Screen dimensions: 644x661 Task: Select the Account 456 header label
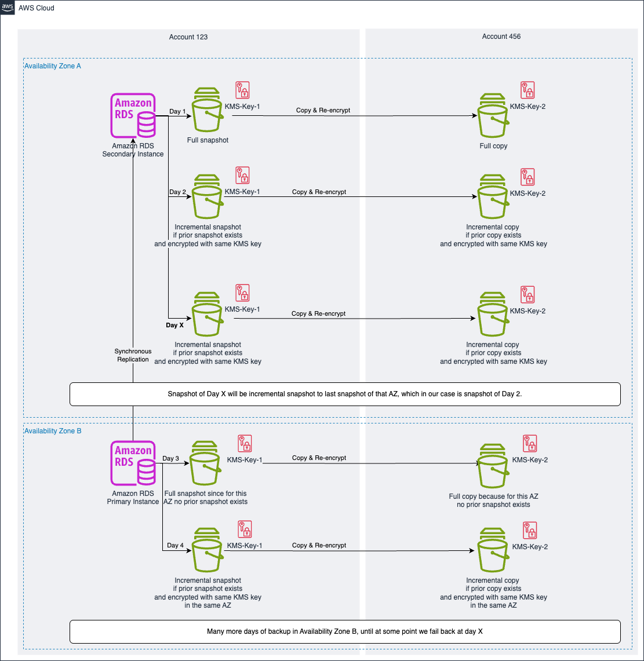pyautogui.click(x=500, y=36)
